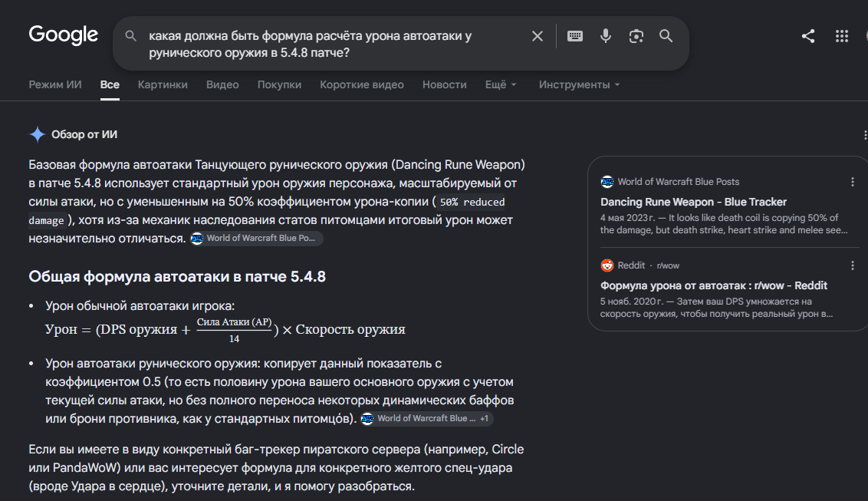Viewport: 868px width, 501px height.
Task: Open World of Warcraft Blue ... +1 source chip
Action: click(x=426, y=418)
